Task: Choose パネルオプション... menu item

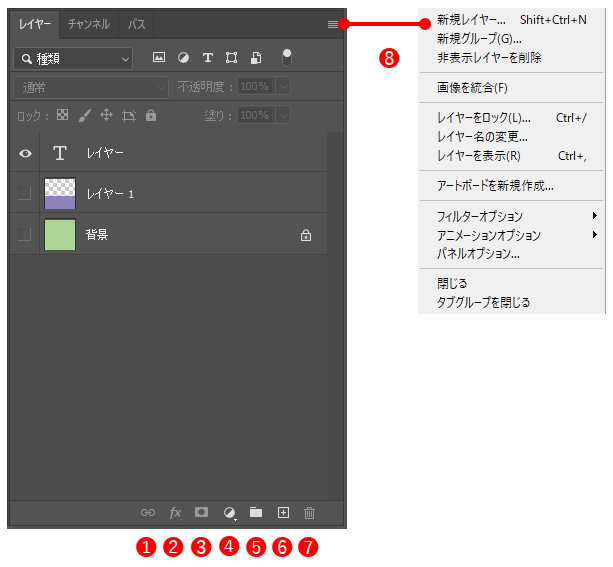Action: click(511, 254)
